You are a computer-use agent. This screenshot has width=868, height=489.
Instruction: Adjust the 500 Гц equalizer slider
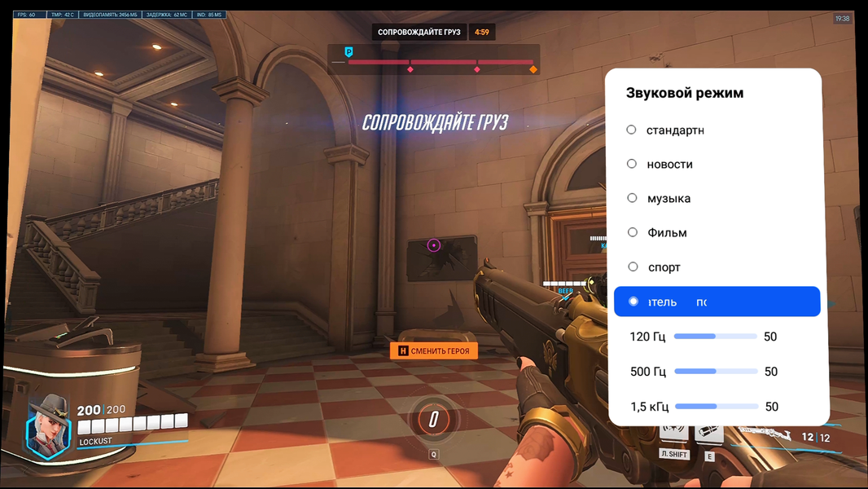point(716,371)
